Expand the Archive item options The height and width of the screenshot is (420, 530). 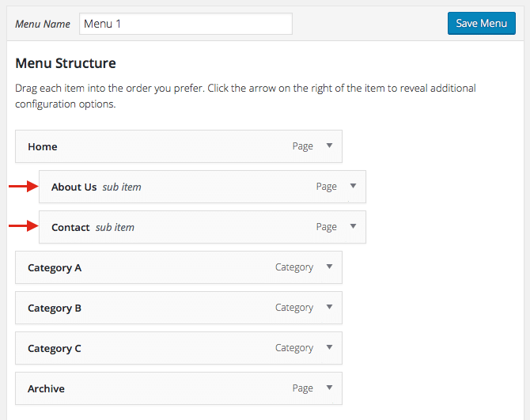coord(329,388)
